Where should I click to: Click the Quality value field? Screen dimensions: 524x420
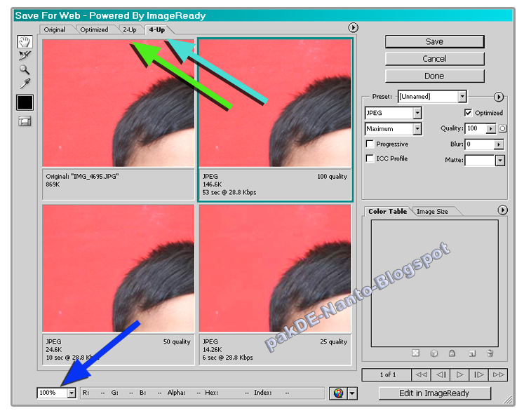click(x=476, y=128)
